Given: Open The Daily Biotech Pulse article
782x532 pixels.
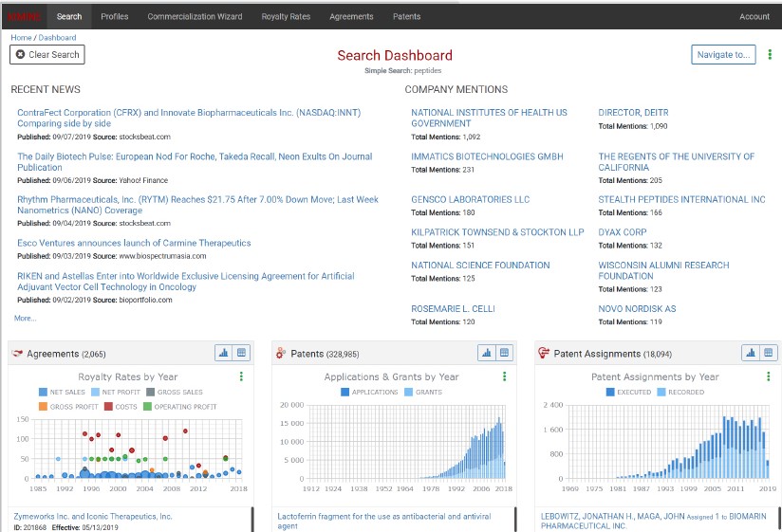Looking at the screenshot, I should (195, 162).
